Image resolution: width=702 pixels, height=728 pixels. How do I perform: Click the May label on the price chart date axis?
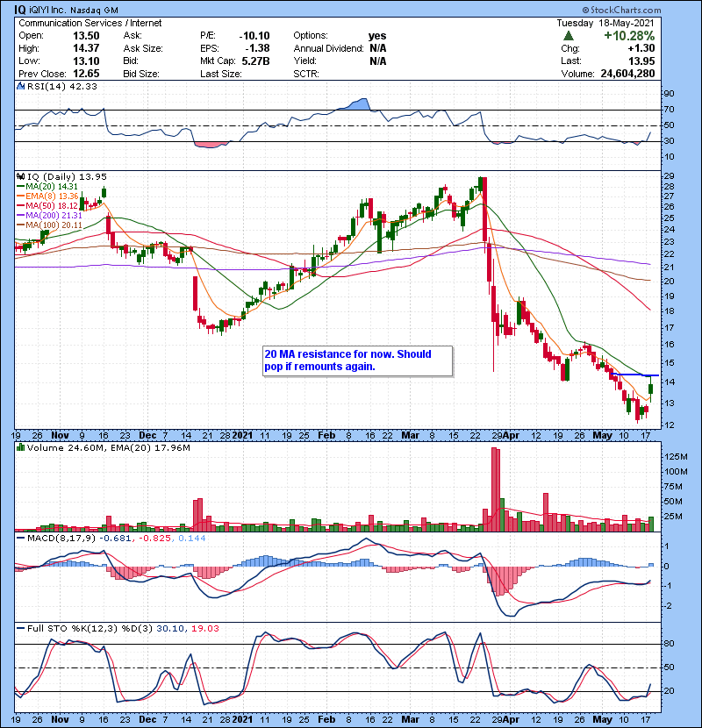pyautogui.click(x=603, y=436)
